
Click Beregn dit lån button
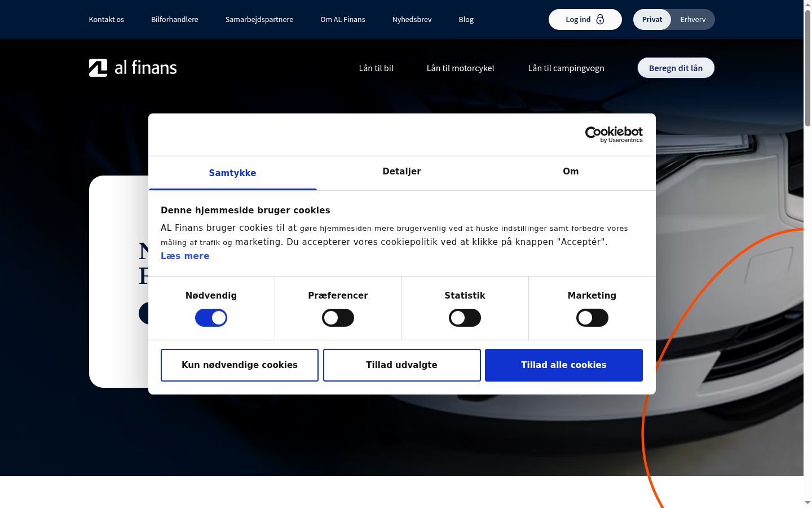pos(676,68)
